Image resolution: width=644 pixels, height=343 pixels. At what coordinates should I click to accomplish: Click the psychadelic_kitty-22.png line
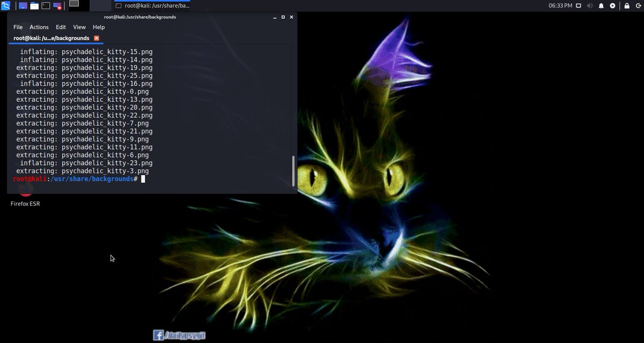click(x=84, y=115)
